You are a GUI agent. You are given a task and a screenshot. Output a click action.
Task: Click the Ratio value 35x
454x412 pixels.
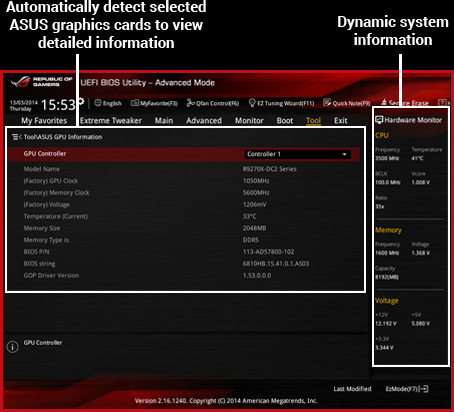tap(380, 207)
